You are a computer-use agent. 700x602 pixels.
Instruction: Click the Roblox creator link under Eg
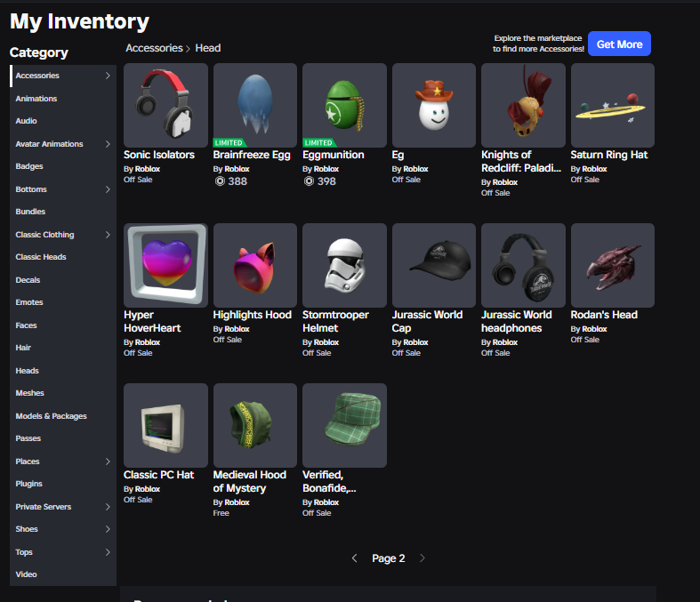(x=415, y=169)
